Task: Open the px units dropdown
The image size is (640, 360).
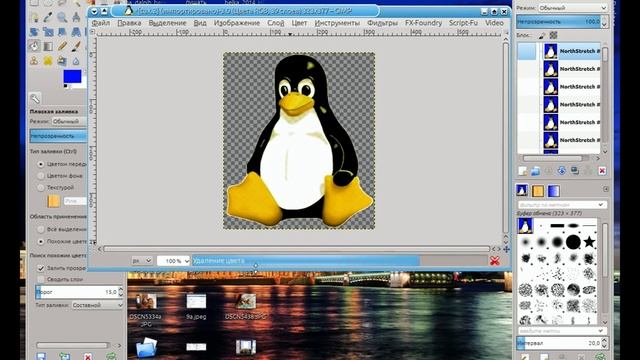Action: 142,260
